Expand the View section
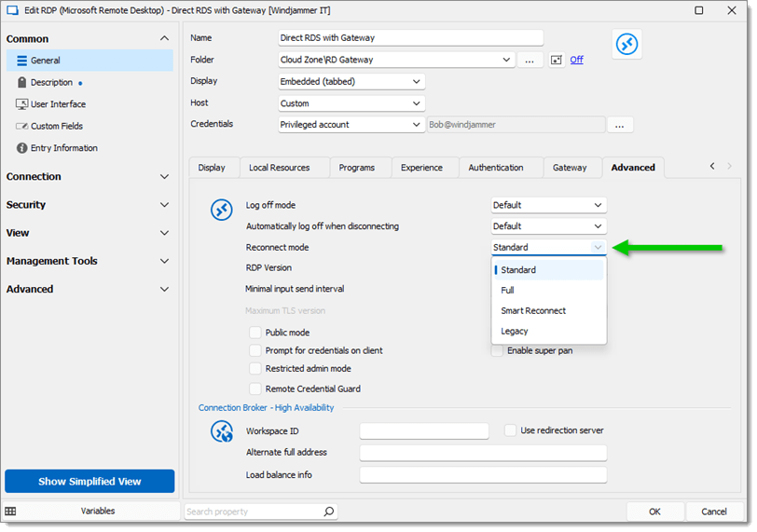 [x=164, y=233]
